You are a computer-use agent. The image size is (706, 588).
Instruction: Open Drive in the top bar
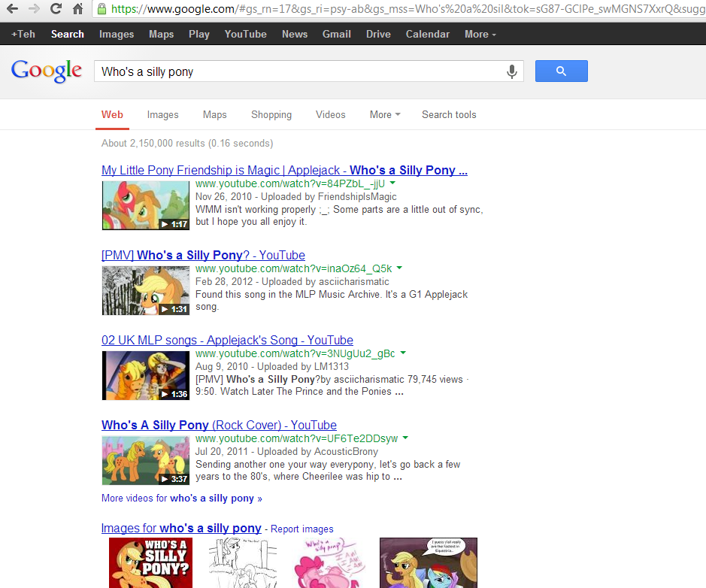coord(378,35)
